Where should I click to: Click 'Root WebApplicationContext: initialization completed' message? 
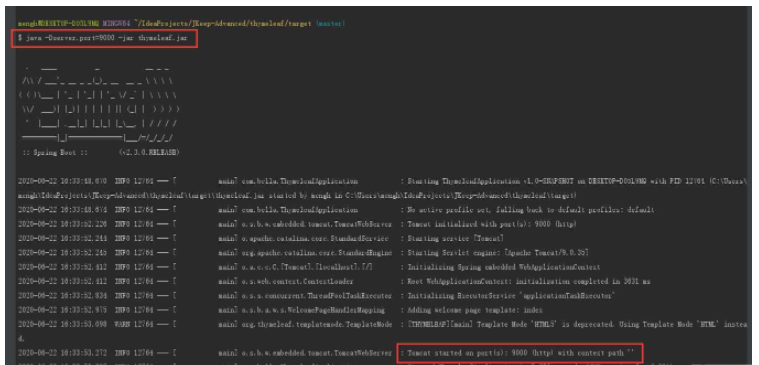(529, 281)
